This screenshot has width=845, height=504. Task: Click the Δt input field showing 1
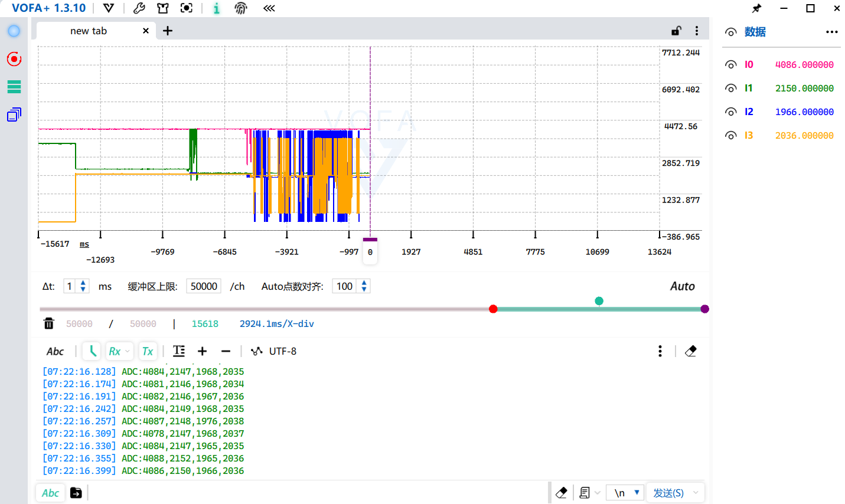click(70, 286)
